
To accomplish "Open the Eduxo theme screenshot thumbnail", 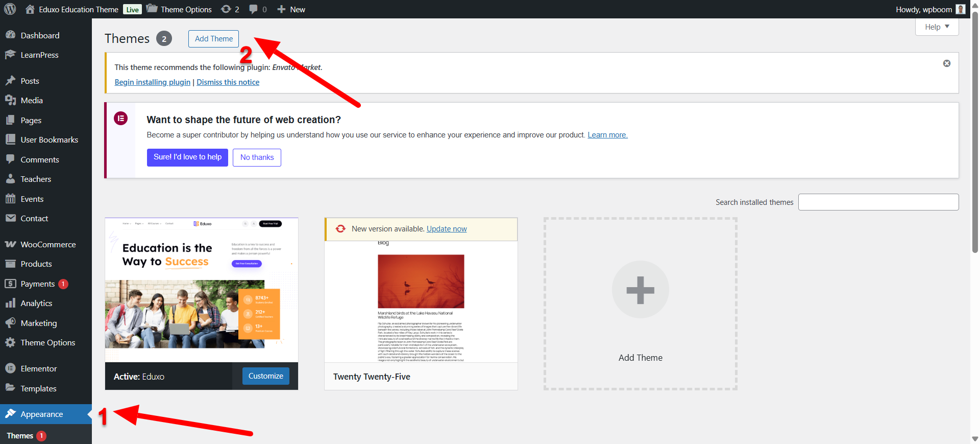I will click(202, 290).
